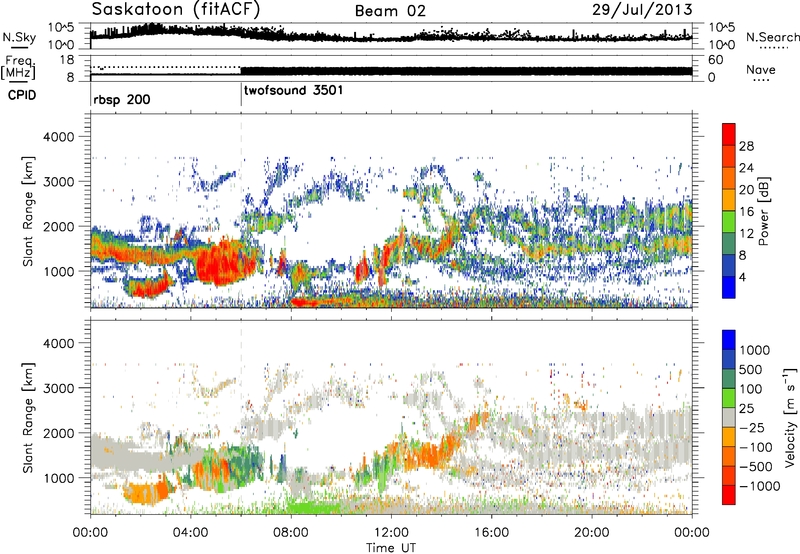Click the velocity panel 'Slant Range [km]' label
The width and height of the screenshot is (800, 554).
coord(28,418)
